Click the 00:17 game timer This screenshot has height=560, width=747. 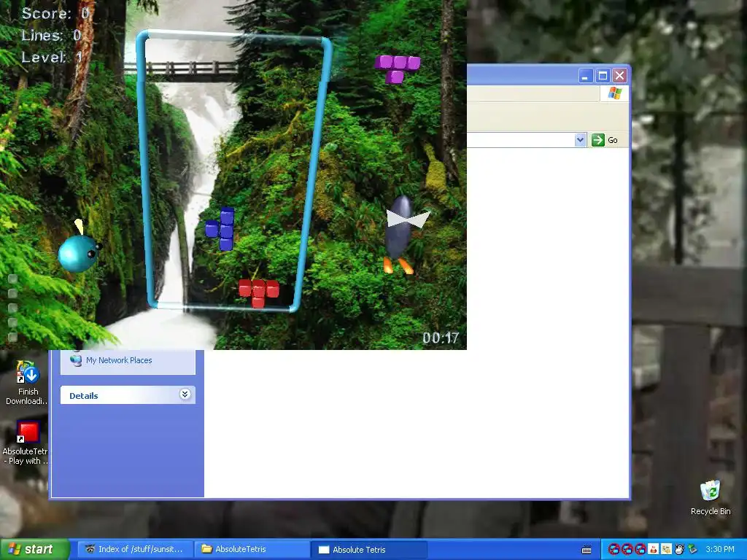pos(441,338)
